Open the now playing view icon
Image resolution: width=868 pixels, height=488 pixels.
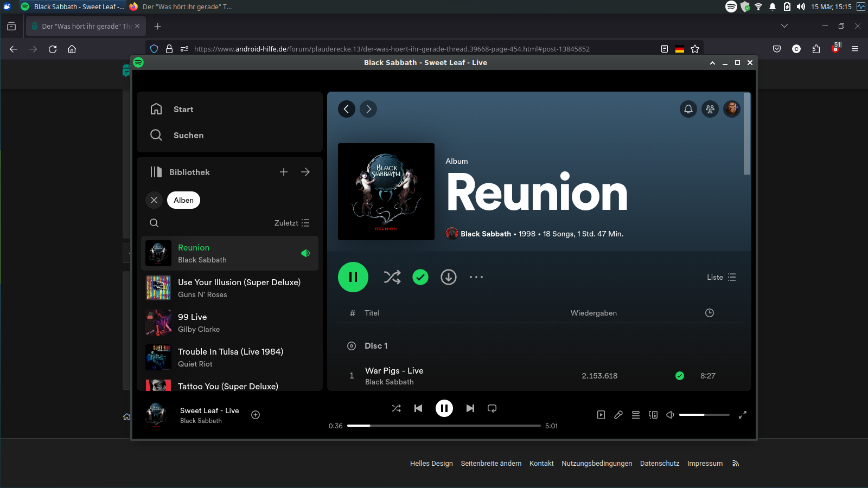pyautogui.click(x=601, y=415)
